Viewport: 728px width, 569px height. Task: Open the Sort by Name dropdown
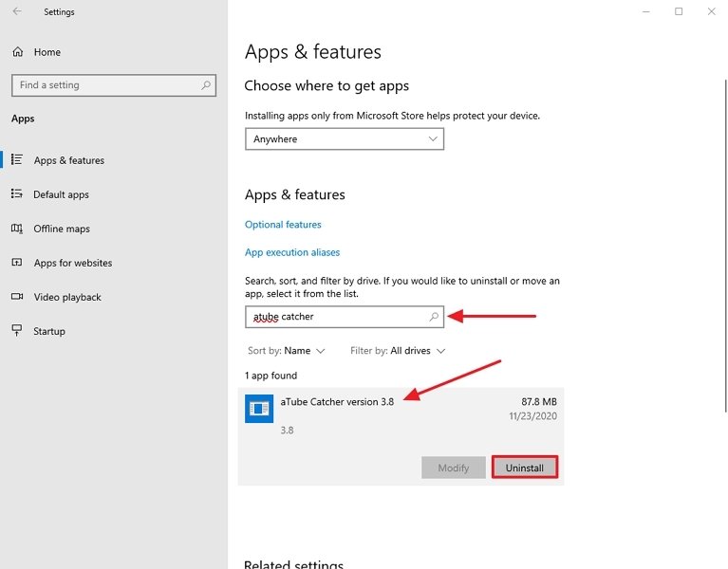[286, 351]
